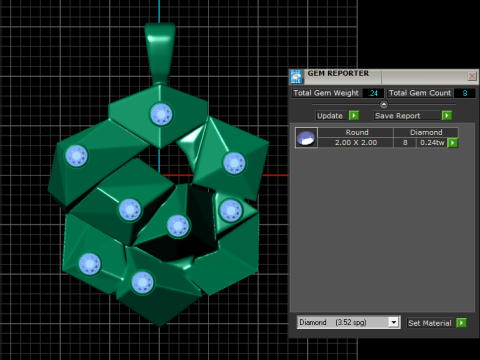Click the Total Gem Weight label
Screen dimensions: 480x360
click(x=326, y=93)
